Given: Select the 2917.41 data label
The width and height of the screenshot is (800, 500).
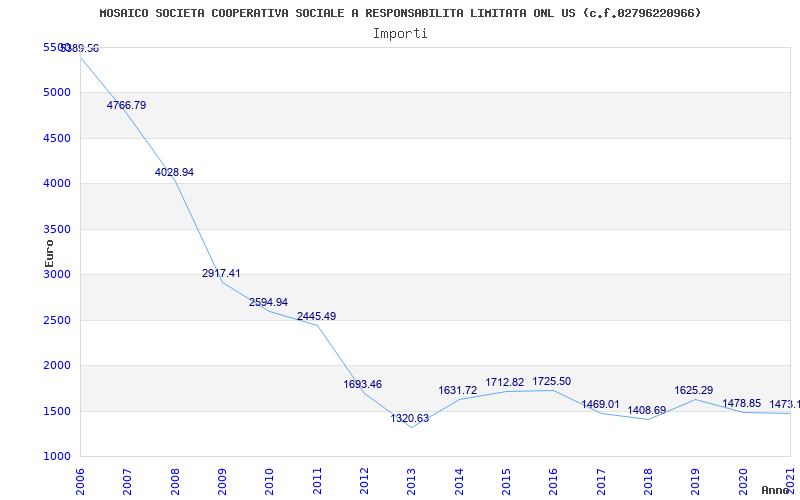Looking at the screenshot, I should 221,273.
